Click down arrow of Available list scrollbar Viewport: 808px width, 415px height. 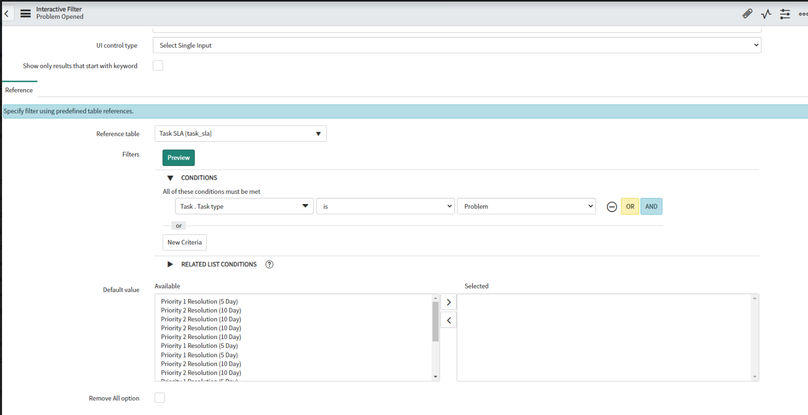tap(435, 377)
